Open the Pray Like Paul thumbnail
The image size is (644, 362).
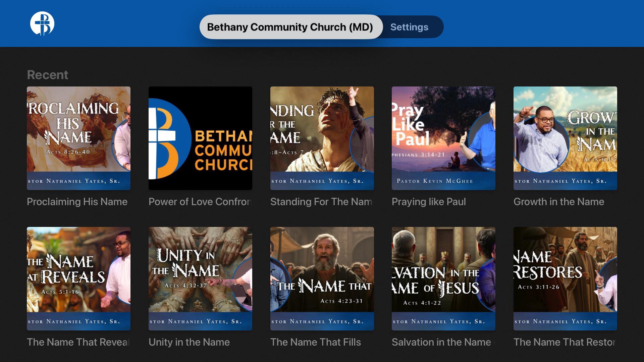pyautogui.click(x=443, y=138)
